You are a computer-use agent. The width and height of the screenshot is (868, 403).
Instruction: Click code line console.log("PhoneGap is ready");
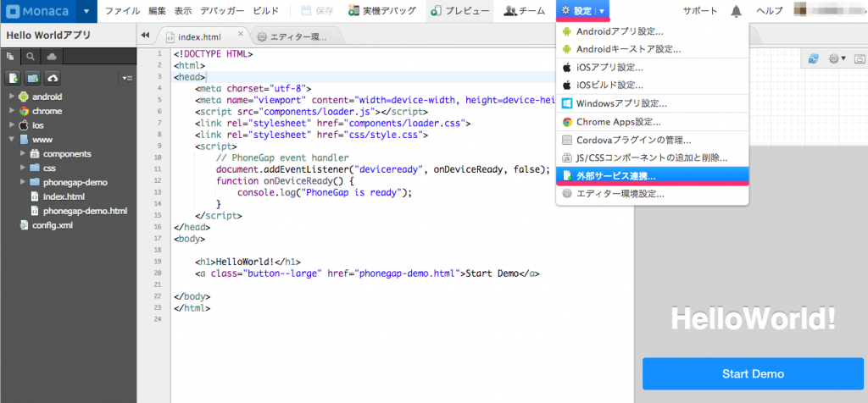(325, 193)
